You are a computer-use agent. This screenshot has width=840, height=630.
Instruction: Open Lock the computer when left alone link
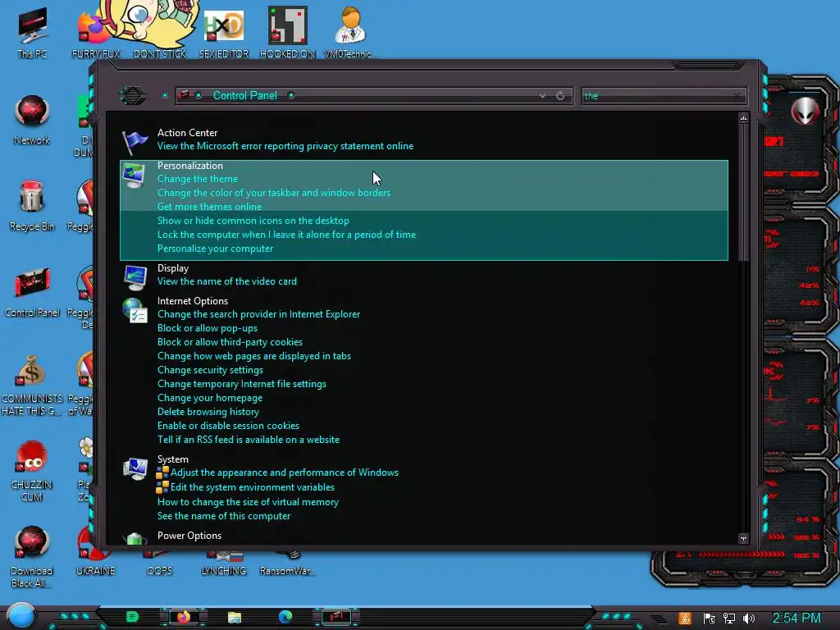pos(286,235)
